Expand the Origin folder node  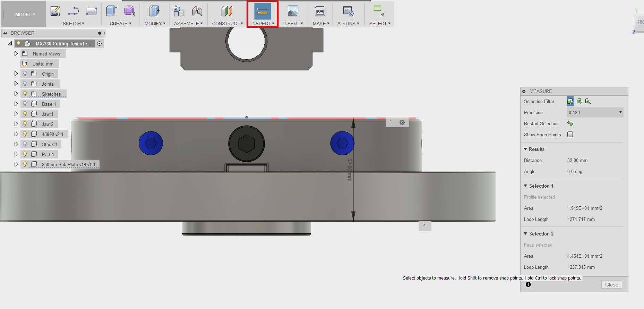16,74
